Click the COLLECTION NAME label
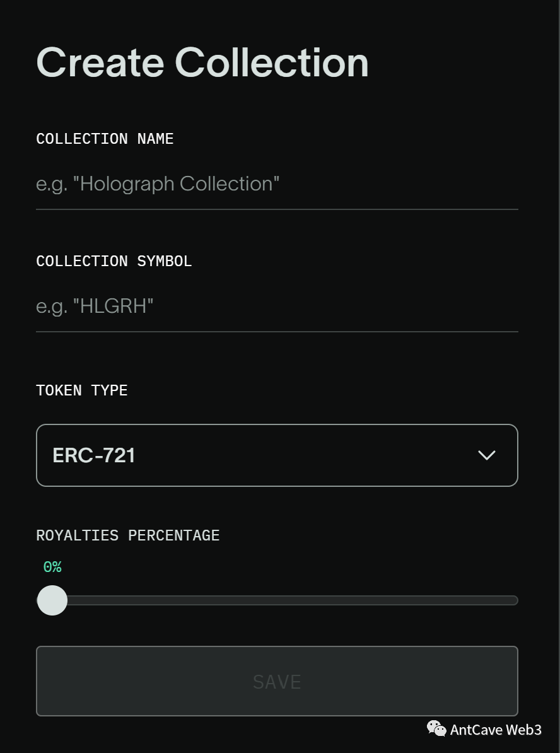Screen dimensions: 560x753 point(105,139)
